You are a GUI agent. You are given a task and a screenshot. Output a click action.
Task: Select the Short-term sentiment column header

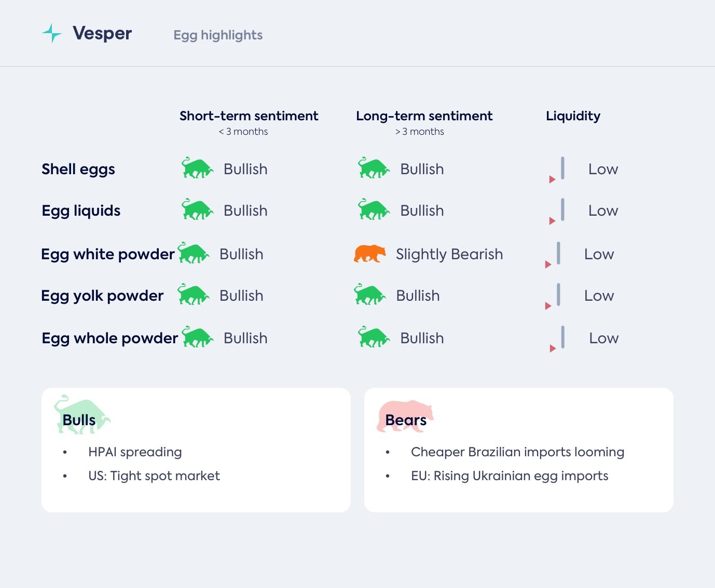(249, 116)
